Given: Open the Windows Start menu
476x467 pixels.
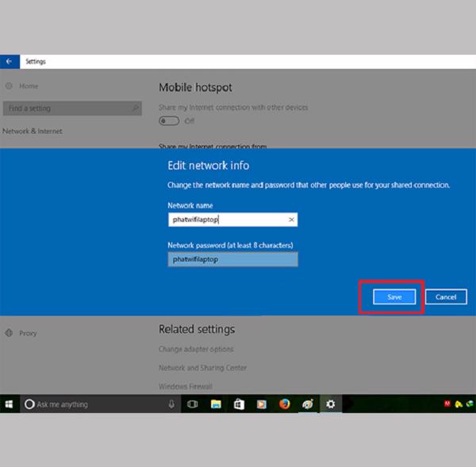Looking at the screenshot, I should pyautogui.click(x=9, y=404).
